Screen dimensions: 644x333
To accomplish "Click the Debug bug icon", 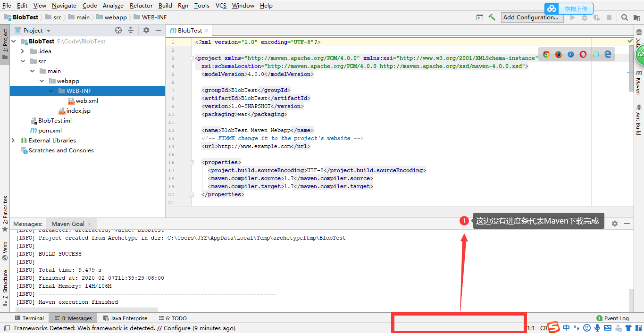I will point(585,17).
